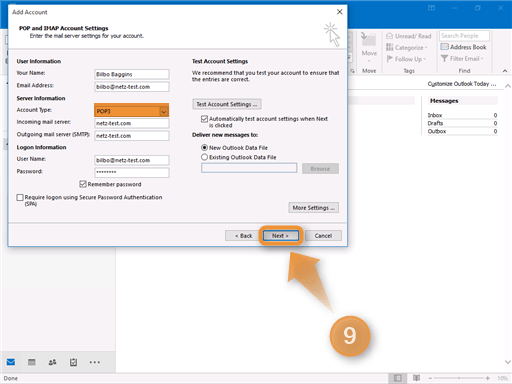The width and height of the screenshot is (512, 384).
Task: Click the Search People box
Action: [465, 36]
